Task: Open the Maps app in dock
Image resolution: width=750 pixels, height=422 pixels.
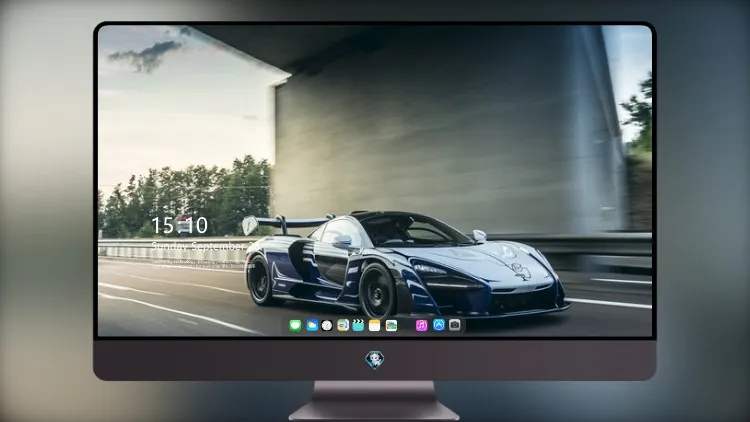Action: click(343, 325)
